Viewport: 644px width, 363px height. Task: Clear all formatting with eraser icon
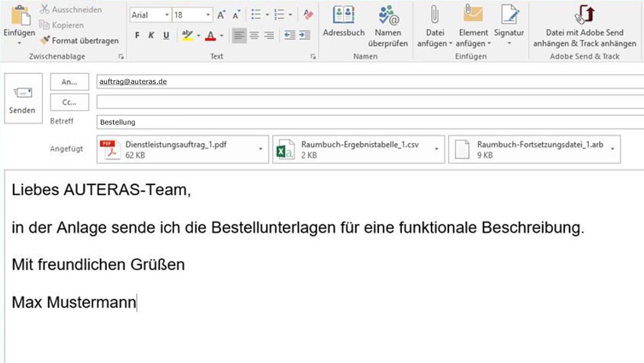[x=308, y=14]
